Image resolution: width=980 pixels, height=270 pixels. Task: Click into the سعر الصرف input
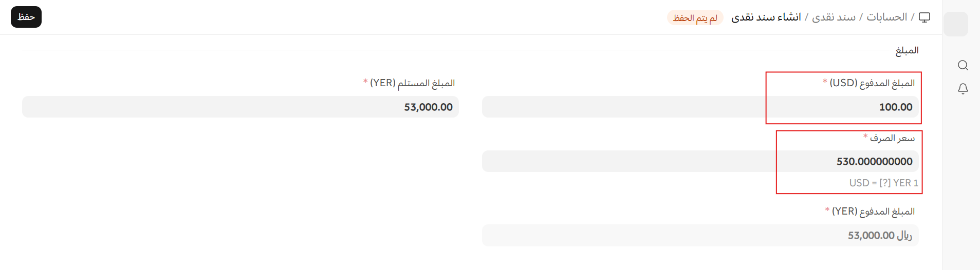click(x=700, y=161)
